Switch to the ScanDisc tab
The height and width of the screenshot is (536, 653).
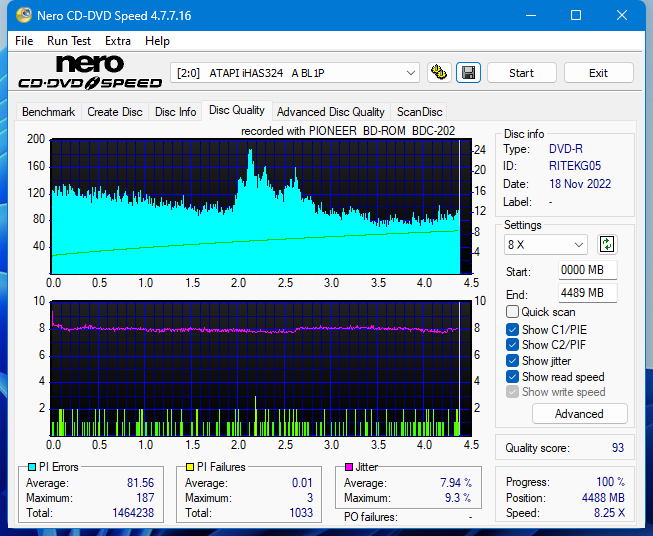pos(419,112)
